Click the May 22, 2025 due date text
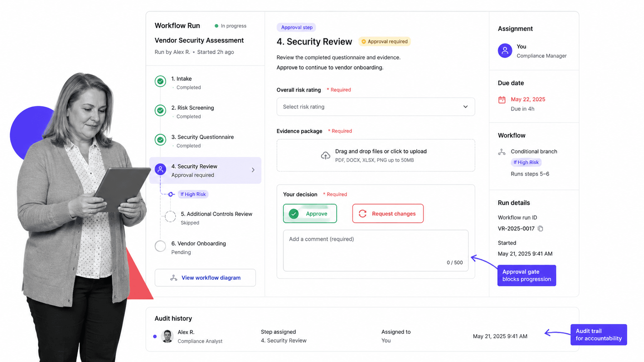 (528, 99)
